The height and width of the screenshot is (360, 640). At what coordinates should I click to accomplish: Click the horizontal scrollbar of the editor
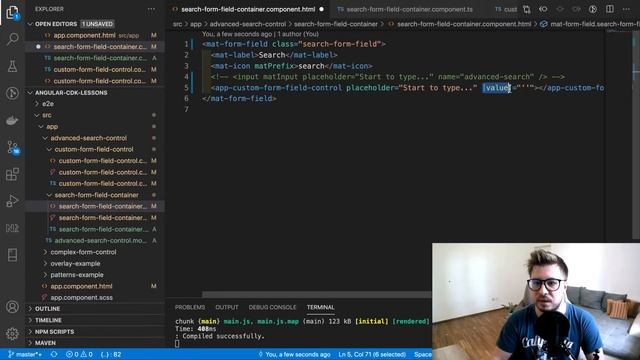point(316,295)
